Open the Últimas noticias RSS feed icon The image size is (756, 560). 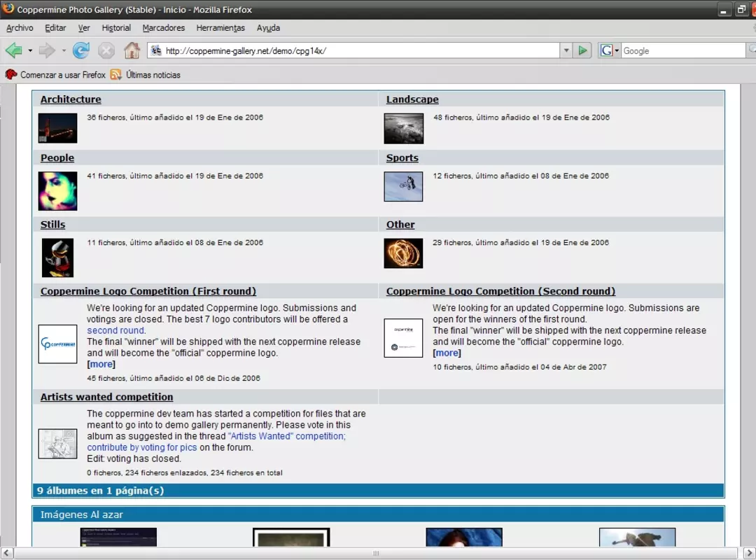(115, 75)
